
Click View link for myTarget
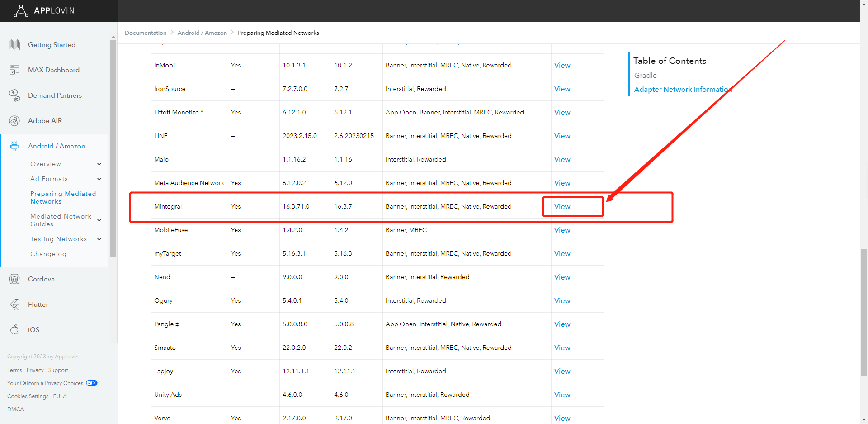(562, 253)
